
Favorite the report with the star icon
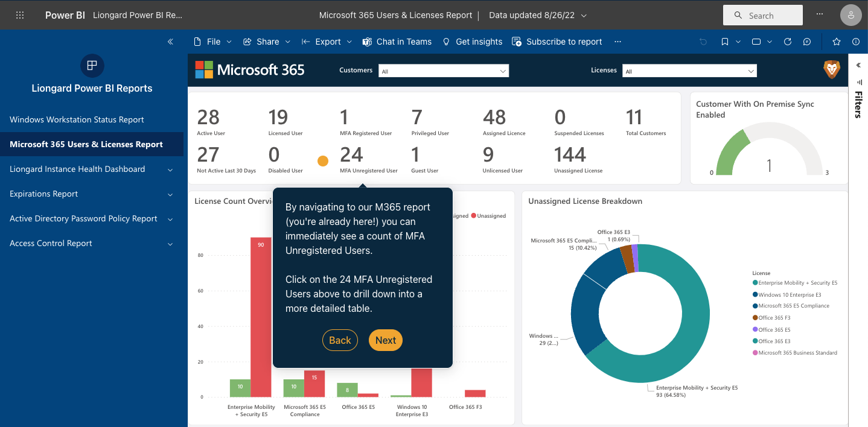[x=837, y=42]
